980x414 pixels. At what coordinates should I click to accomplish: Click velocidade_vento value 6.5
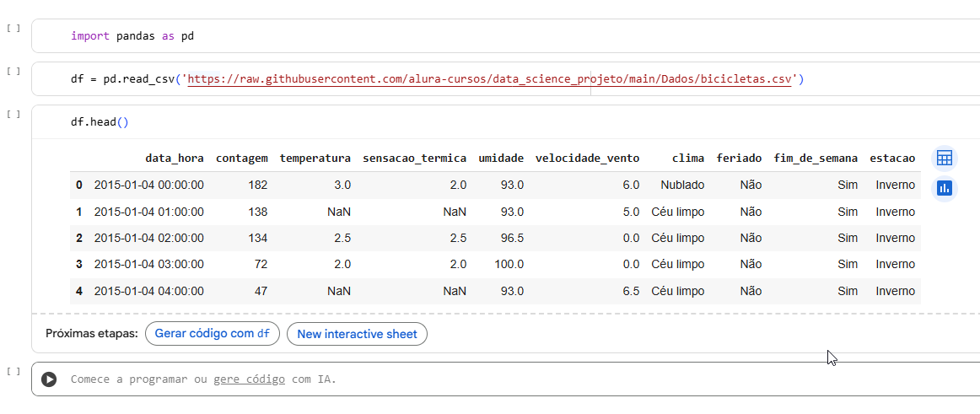coord(631,291)
